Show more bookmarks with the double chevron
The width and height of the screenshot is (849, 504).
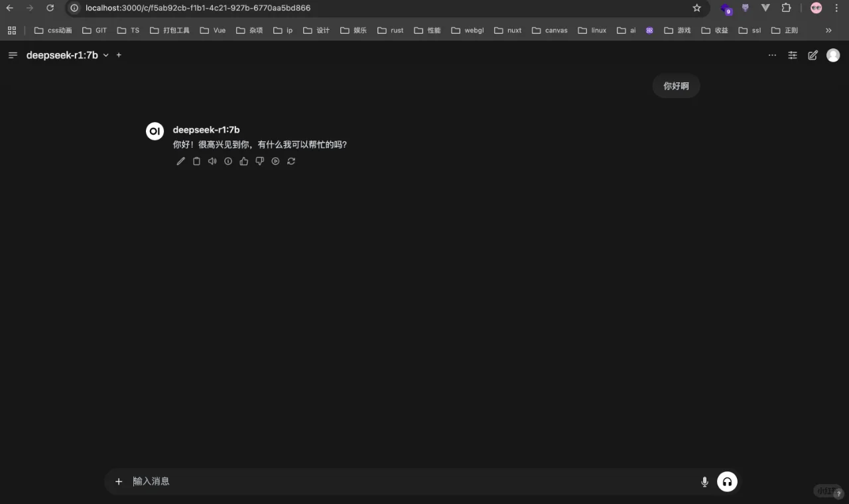[x=828, y=31]
